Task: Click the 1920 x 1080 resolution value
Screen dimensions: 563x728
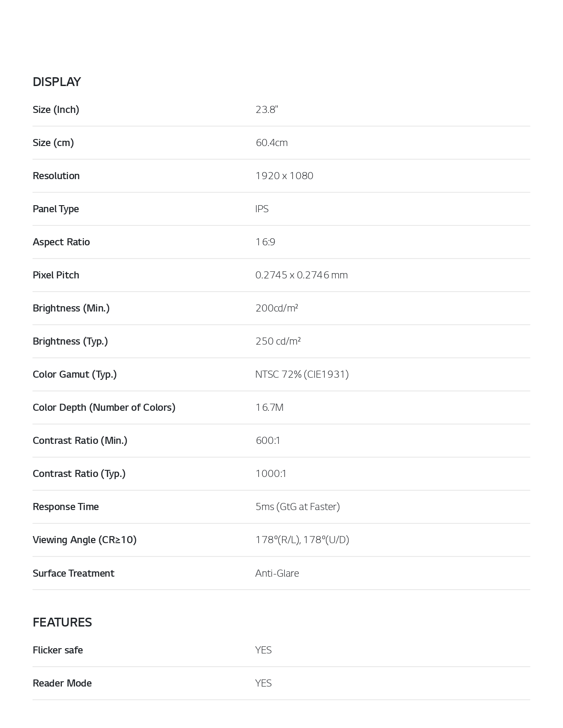Action: pyautogui.click(x=284, y=176)
